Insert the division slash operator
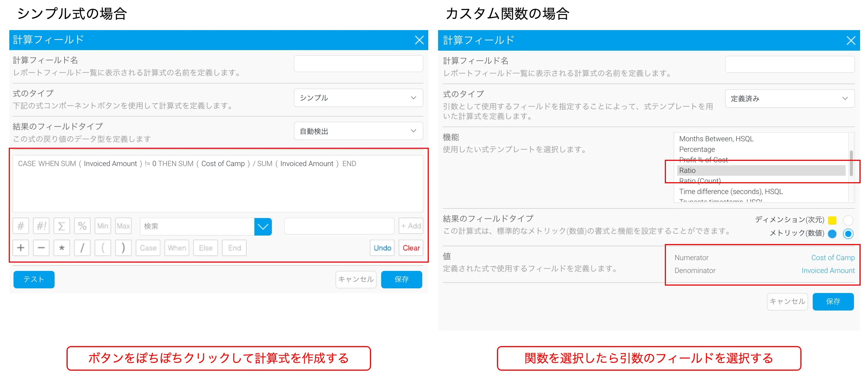This screenshot has height=383, width=868. click(82, 248)
